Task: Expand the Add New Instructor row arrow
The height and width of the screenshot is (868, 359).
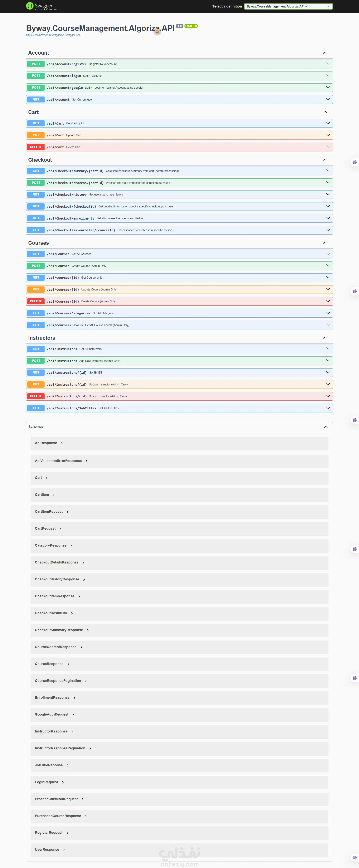Action: pyautogui.click(x=328, y=361)
